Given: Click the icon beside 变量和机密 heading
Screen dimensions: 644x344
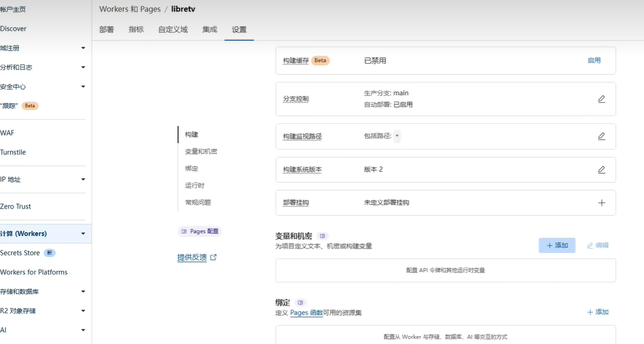Looking at the screenshot, I should pyautogui.click(x=322, y=236).
